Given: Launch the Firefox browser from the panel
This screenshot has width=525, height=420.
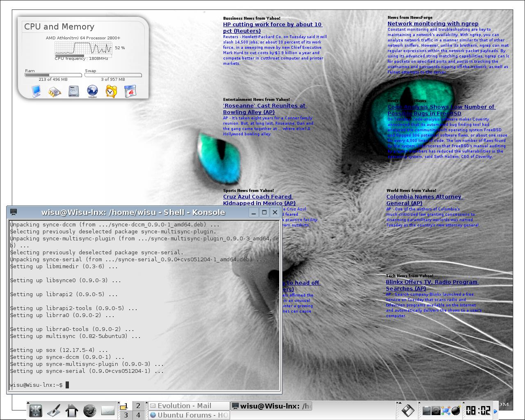Looking at the screenshot, I should point(90,411).
